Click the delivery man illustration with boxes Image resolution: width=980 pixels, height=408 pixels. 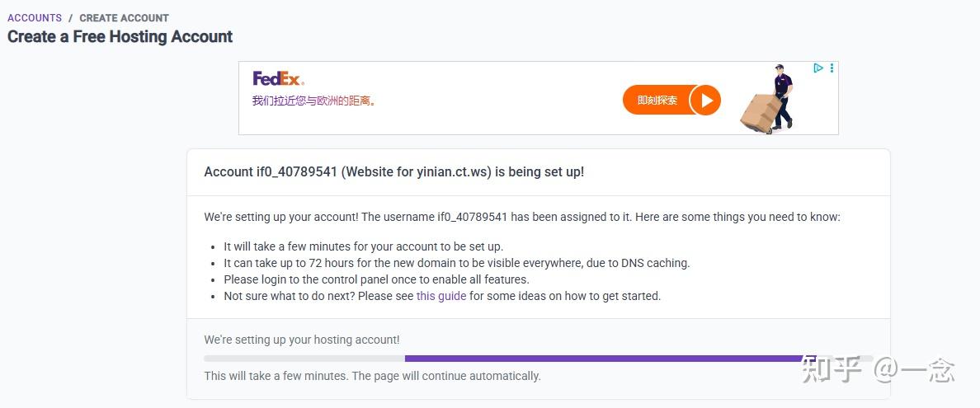[x=769, y=101]
